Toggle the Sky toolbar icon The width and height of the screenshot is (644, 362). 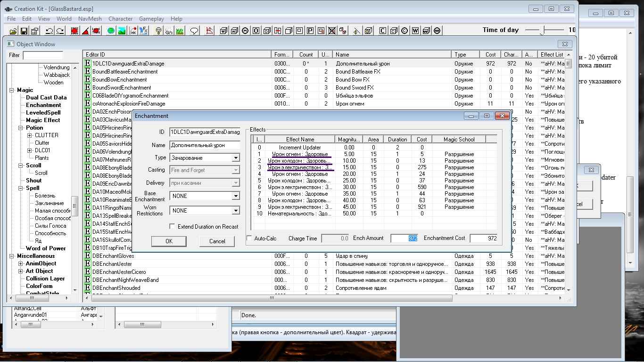click(169, 31)
